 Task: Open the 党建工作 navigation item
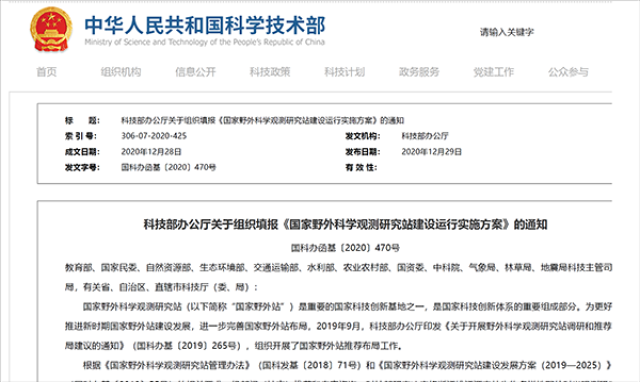click(x=493, y=72)
